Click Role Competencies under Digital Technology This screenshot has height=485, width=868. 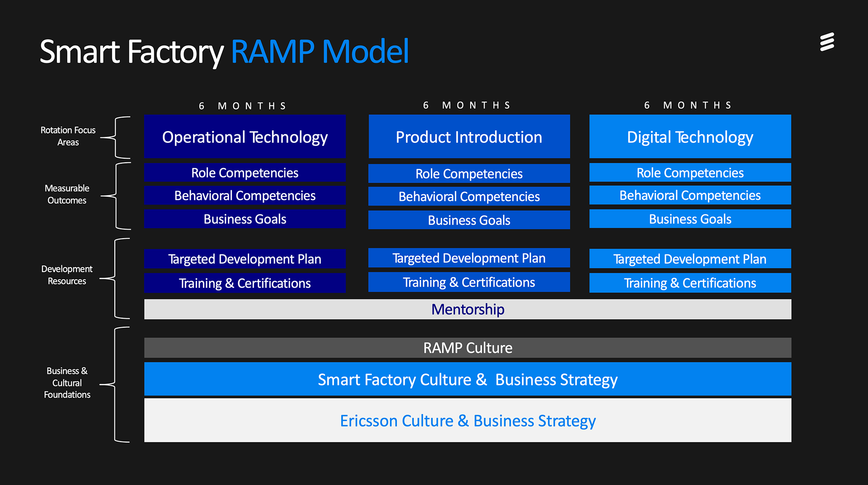(690, 173)
